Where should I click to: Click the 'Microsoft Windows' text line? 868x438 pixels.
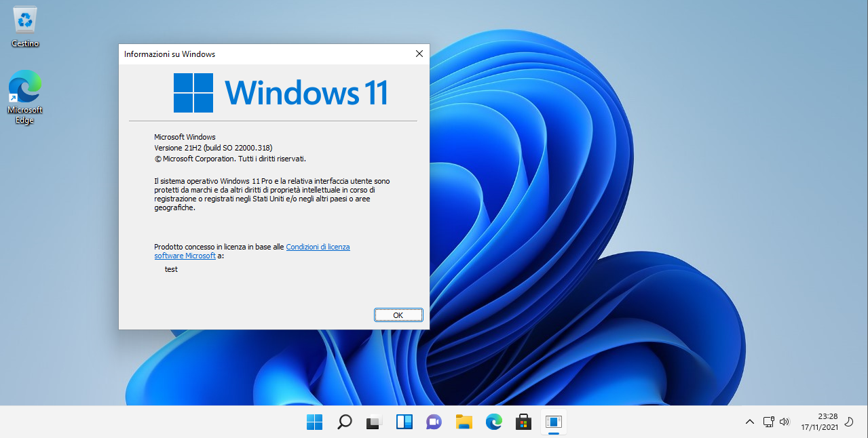[x=185, y=137]
